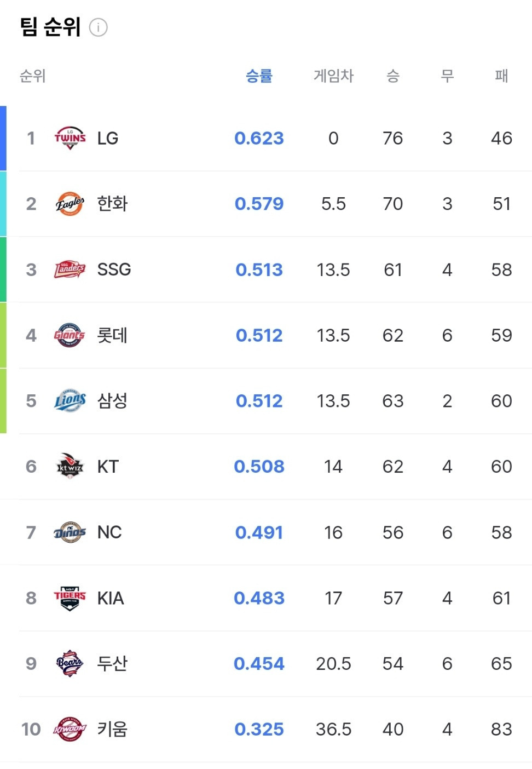Viewport: 532px width, 769px height.
Task: Open the 키움 team name link
Action: coord(112,730)
